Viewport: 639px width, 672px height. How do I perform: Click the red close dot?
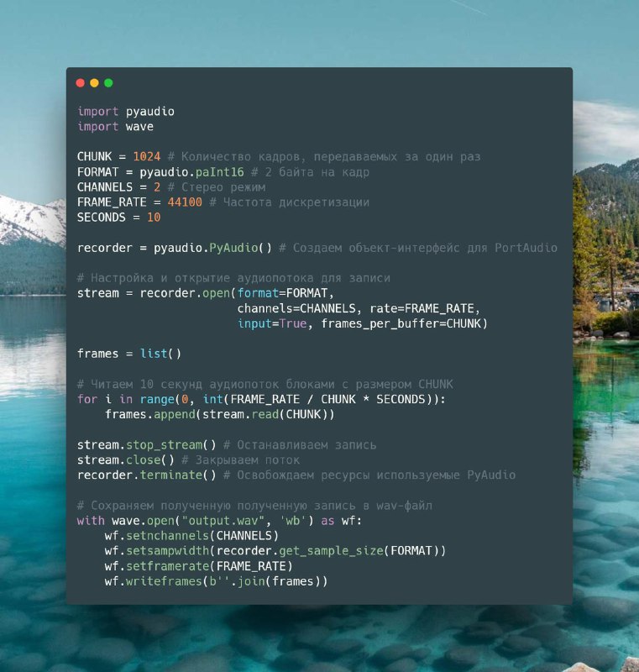coord(80,83)
